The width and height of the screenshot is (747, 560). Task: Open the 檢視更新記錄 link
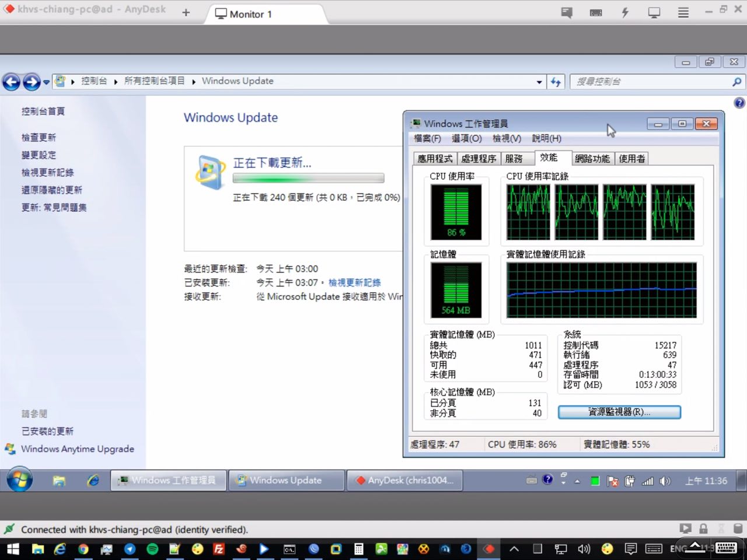pos(354,282)
